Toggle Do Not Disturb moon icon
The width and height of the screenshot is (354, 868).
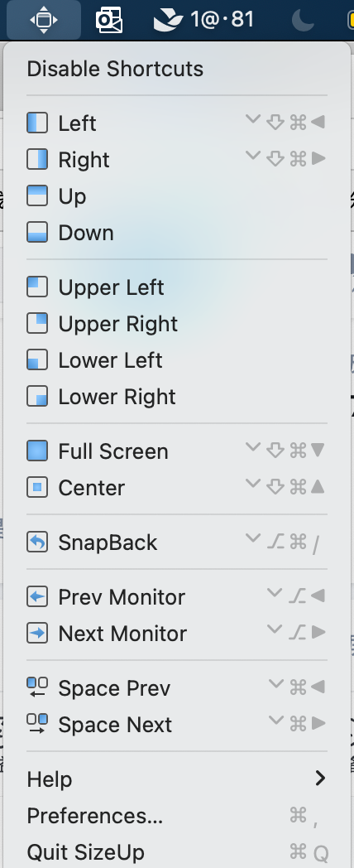pos(304,20)
